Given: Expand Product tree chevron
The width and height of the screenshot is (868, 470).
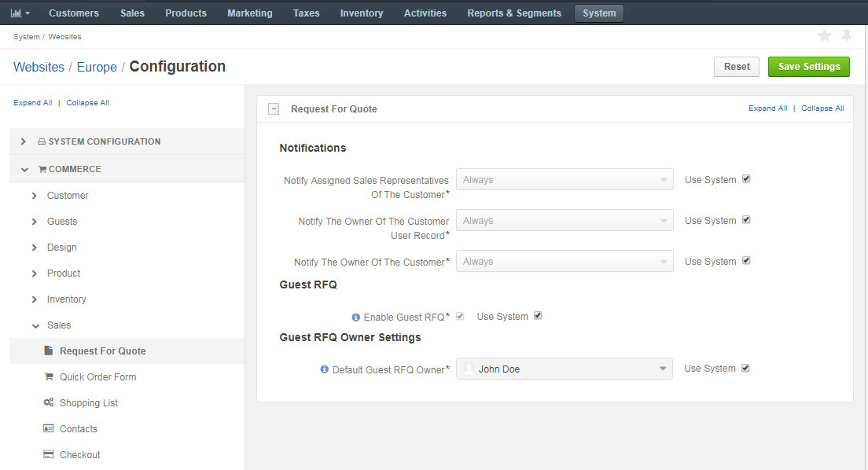Looking at the screenshot, I should (35, 274).
